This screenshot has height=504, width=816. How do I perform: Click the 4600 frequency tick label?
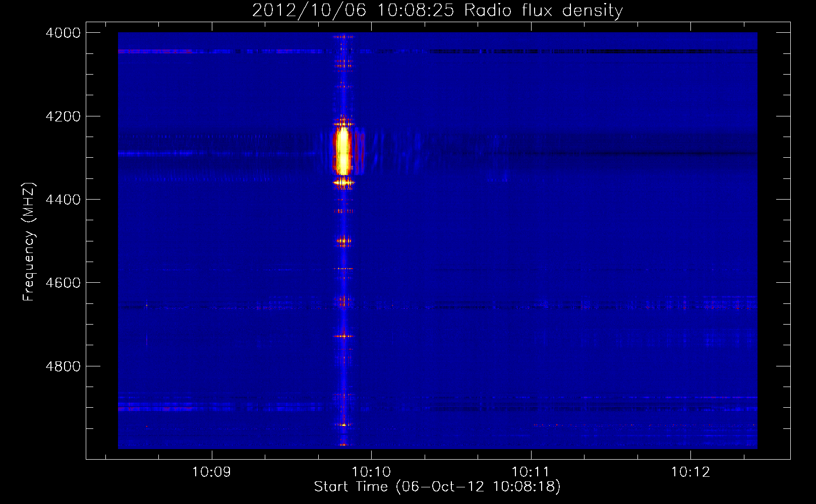[63, 283]
